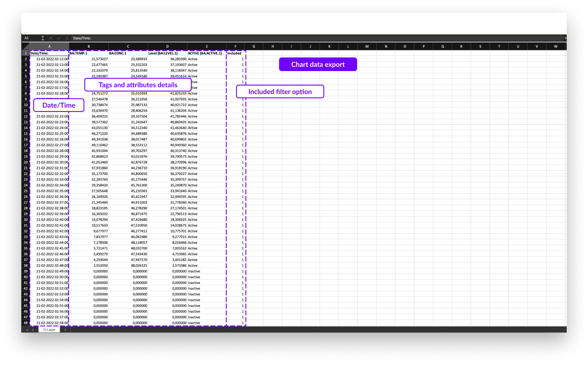Click the Tags and attributes details callout

click(138, 85)
